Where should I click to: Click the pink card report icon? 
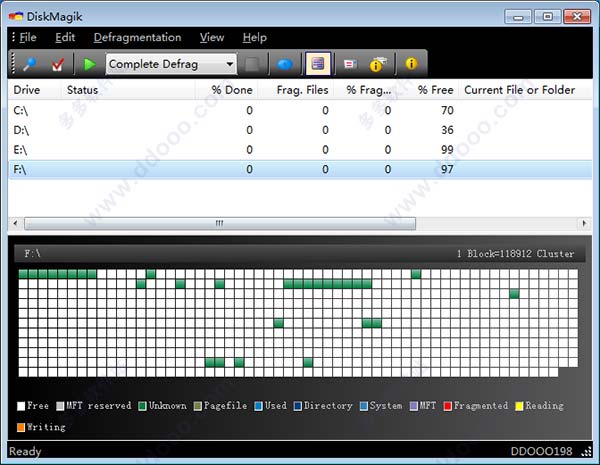[x=350, y=64]
